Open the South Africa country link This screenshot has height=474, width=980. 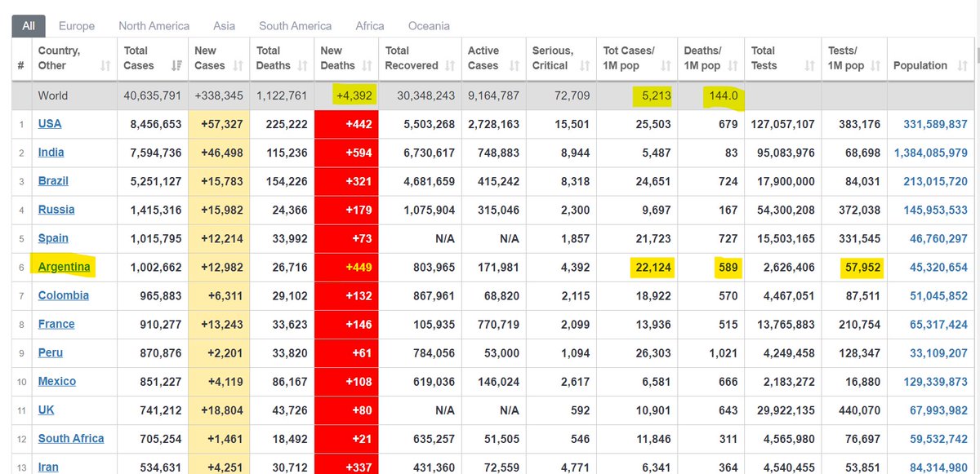[71, 438]
